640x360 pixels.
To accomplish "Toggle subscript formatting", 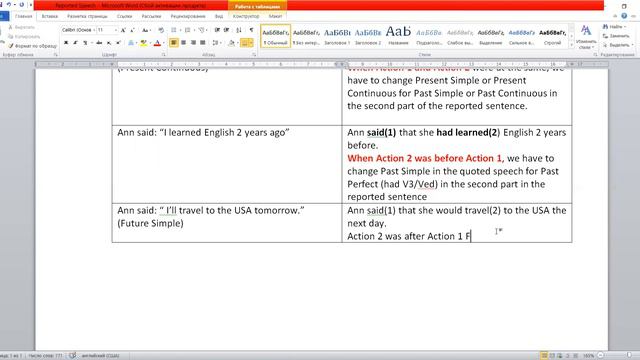I will (x=109, y=42).
